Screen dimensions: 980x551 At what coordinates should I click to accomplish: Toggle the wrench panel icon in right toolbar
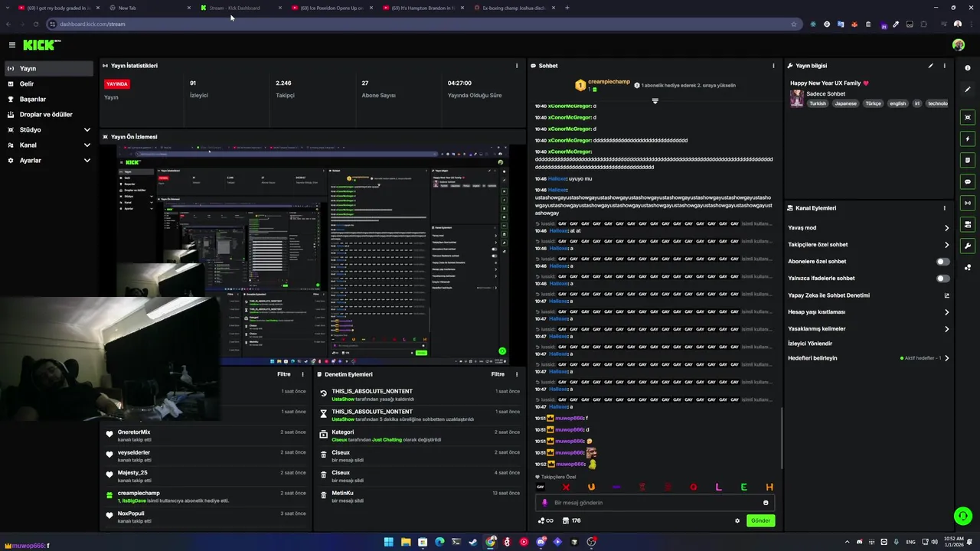pos(968,246)
